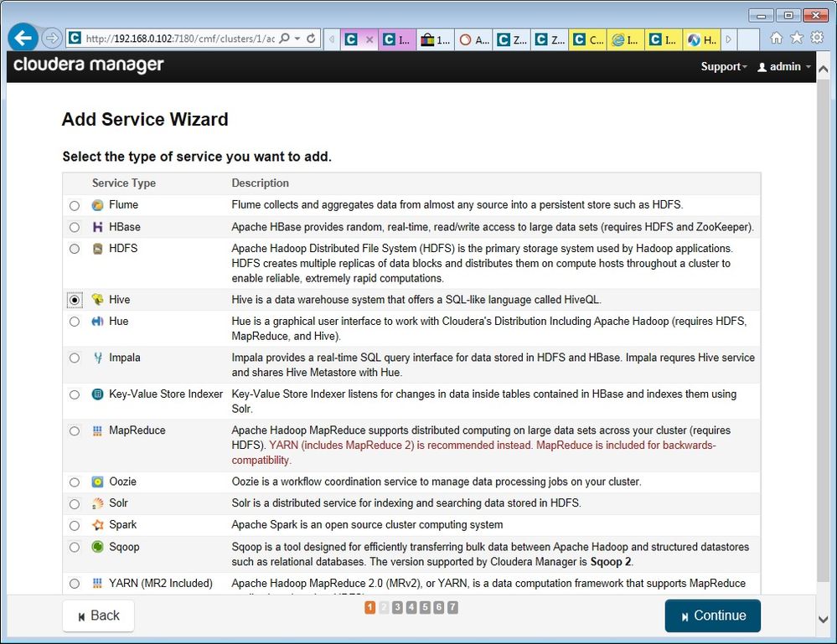
Task: Select the MapReduce service radio button
Action: (75, 431)
